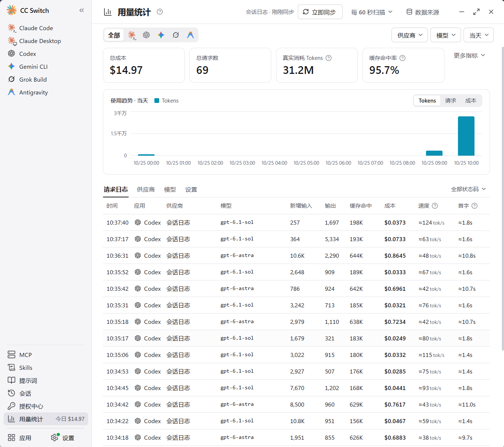Viewport: 504px width, 447px height.
Task: Switch chart to 请求 view
Action: 451,101
